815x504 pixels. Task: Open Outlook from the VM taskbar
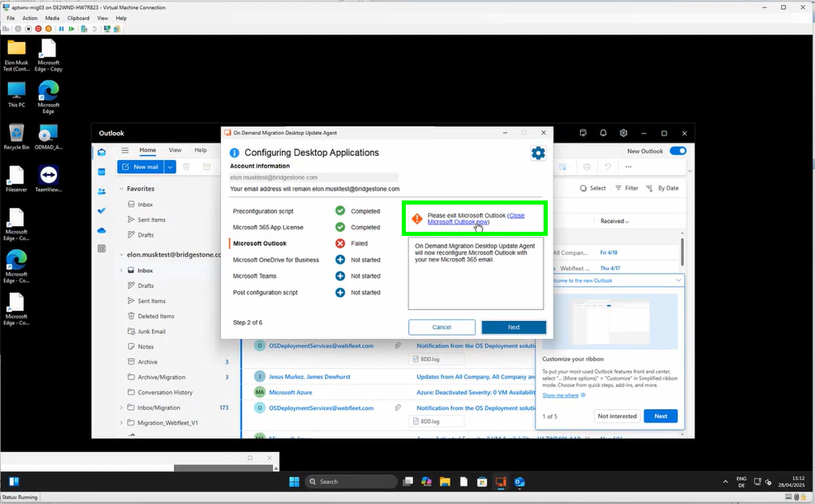pyautogui.click(x=519, y=482)
